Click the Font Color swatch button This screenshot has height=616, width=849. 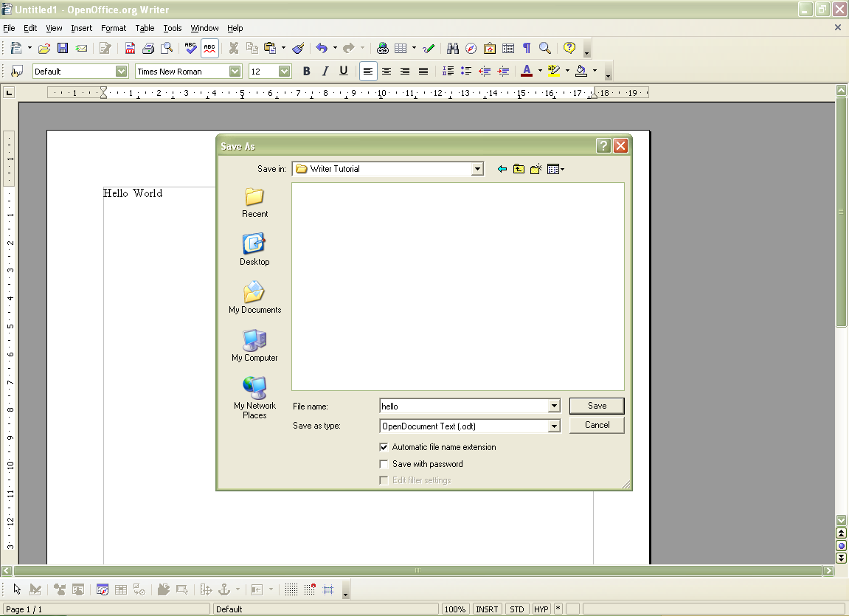[x=527, y=71]
